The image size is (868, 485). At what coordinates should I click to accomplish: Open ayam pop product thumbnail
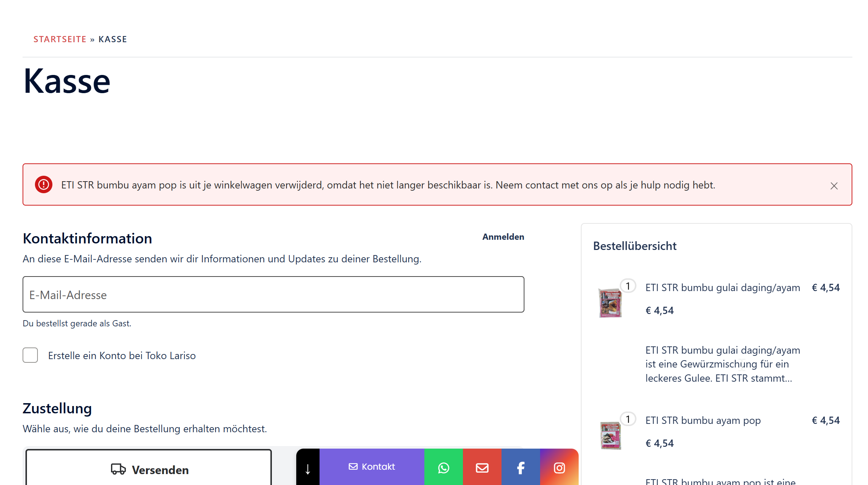pos(610,436)
